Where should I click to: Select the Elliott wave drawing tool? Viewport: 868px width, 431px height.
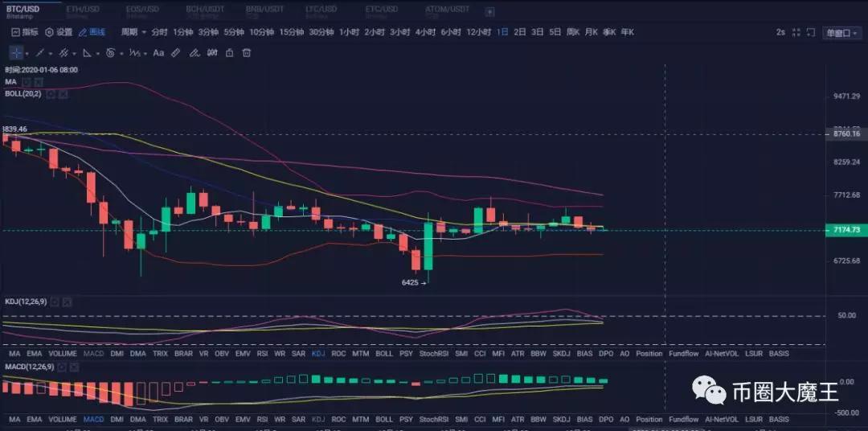133,53
